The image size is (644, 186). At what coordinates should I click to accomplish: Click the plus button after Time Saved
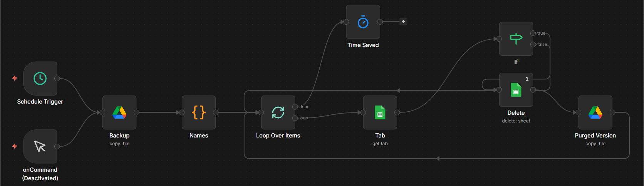tap(403, 22)
